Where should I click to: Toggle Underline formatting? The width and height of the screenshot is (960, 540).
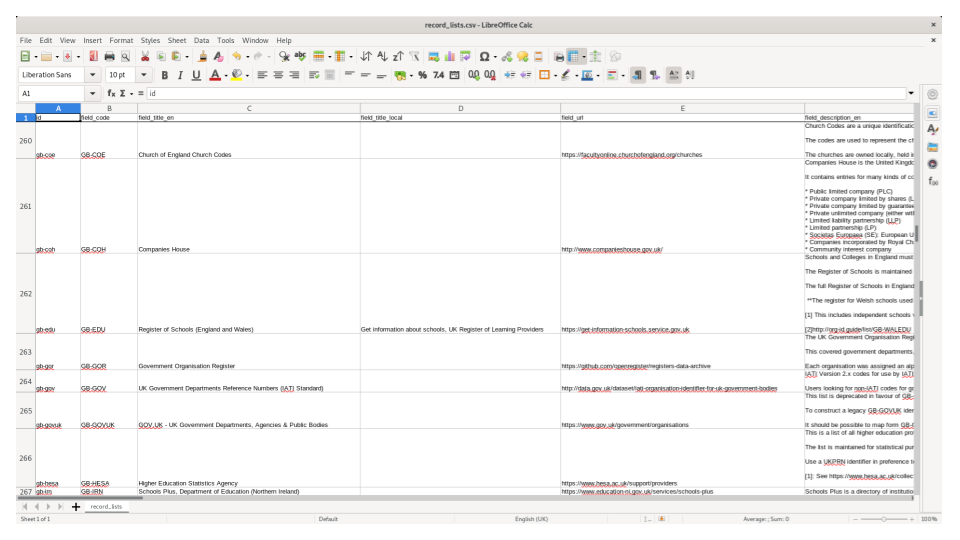pyautogui.click(x=196, y=75)
